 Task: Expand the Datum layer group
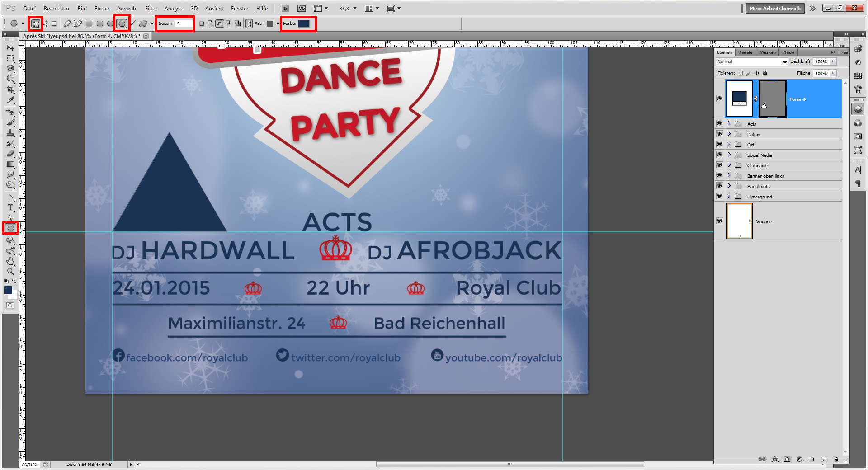[x=729, y=134]
